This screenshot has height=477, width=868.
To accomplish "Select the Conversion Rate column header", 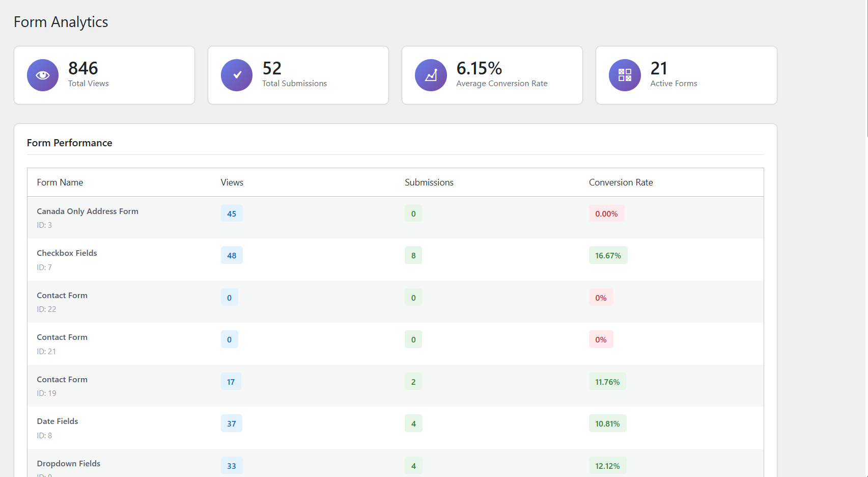I will click(621, 182).
